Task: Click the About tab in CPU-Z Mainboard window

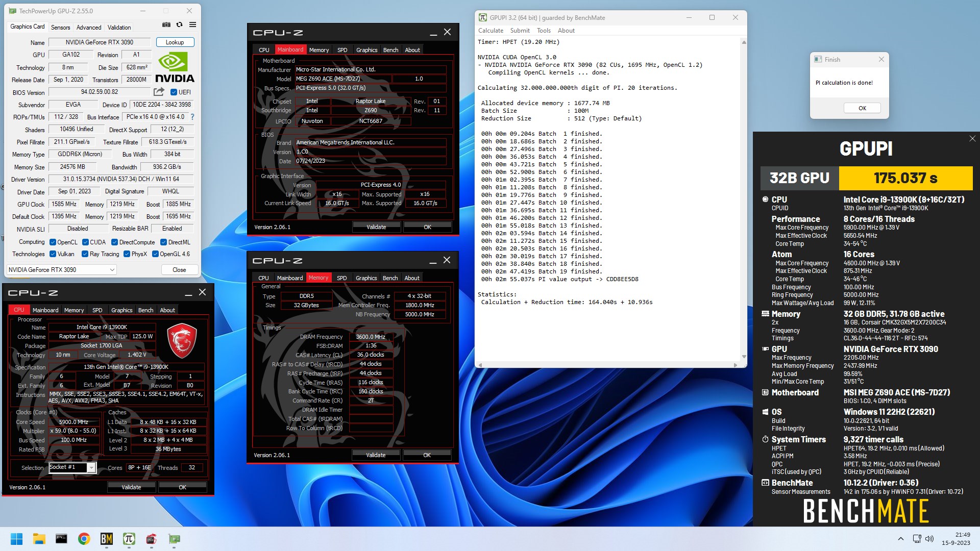Action: 412,50
